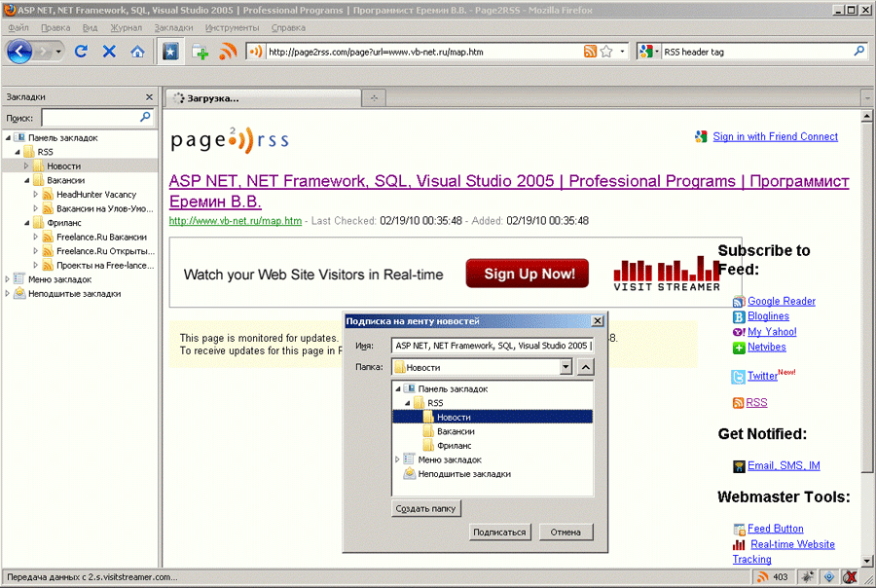Collapse Вакансии folder in sidebar
The width and height of the screenshot is (876, 588).
26,180
